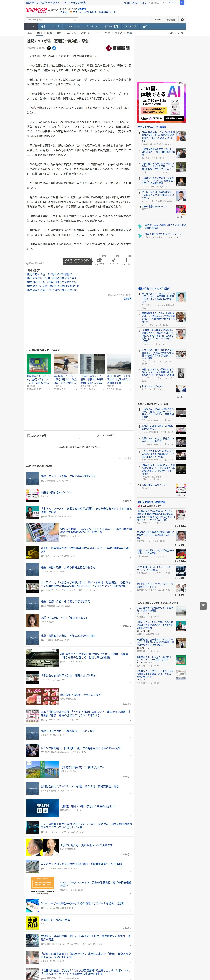Click the ログイン link
Viewport: 210px width, 980px height.
[x=64, y=12]
